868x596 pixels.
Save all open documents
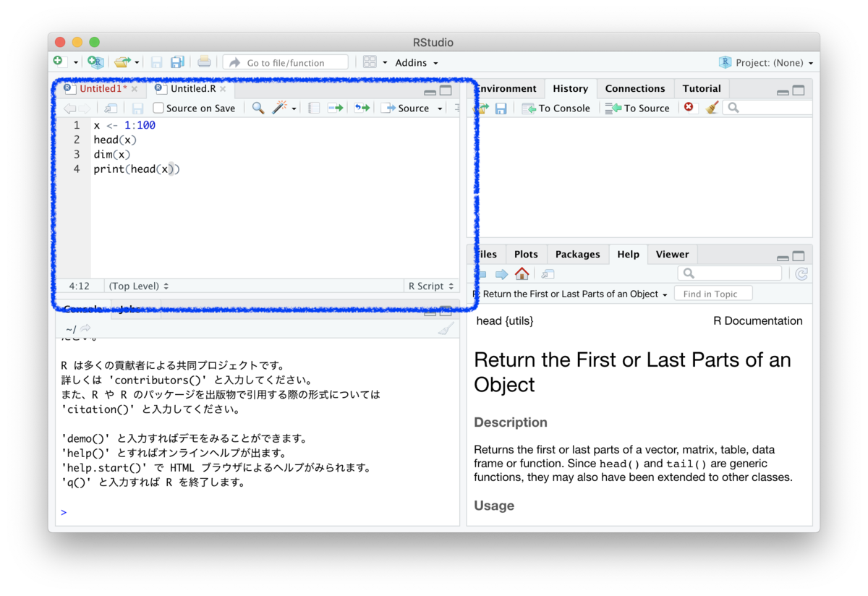coord(177,62)
